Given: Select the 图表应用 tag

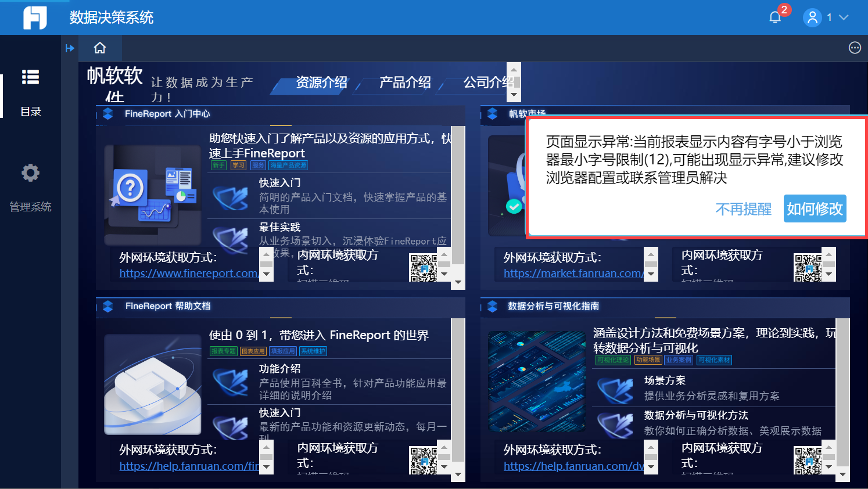Looking at the screenshot, I should [x=253, y=351].
